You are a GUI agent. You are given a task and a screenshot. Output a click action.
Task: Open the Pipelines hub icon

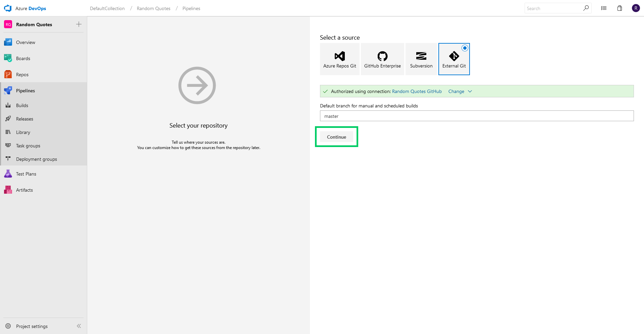[x=8, y=91]
